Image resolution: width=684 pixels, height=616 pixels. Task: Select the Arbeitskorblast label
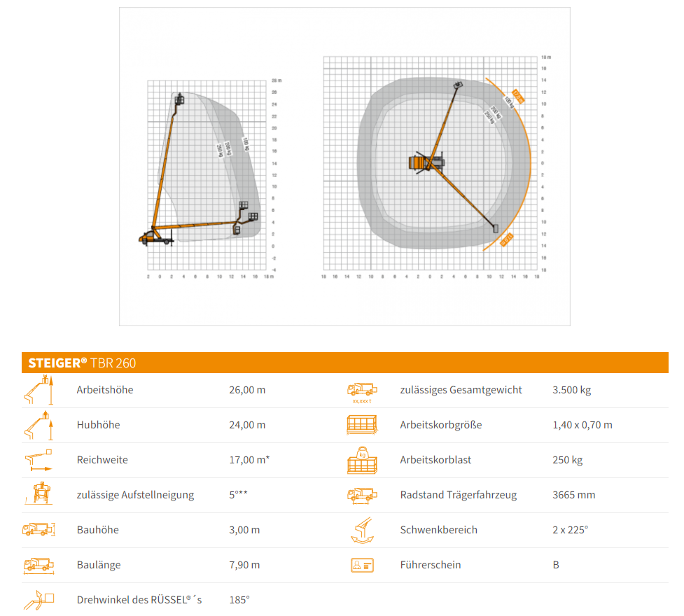point(435,460)
